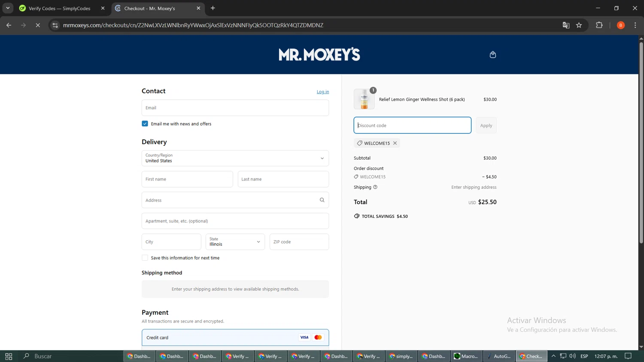Image resolution: width=644 pixels, height=362 pixels.
Task: Open the Macro taskbar application
Action: click(466, 356)
